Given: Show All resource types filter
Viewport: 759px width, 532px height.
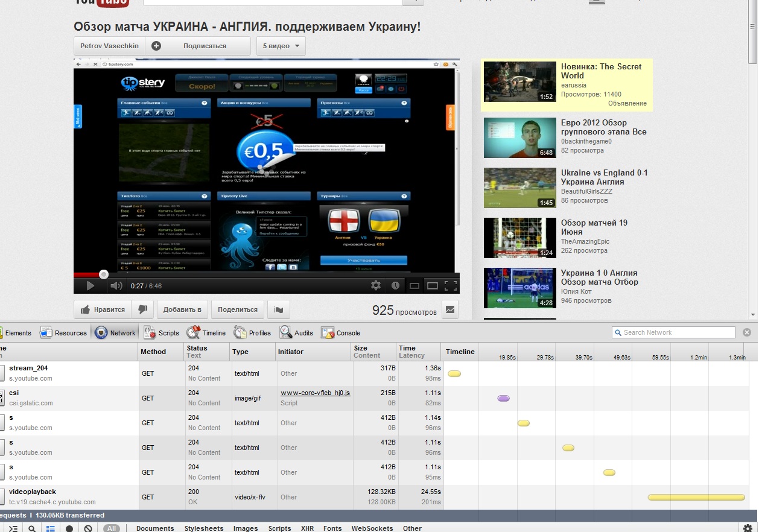Looking at the screenshot, I should click(111, 528).
